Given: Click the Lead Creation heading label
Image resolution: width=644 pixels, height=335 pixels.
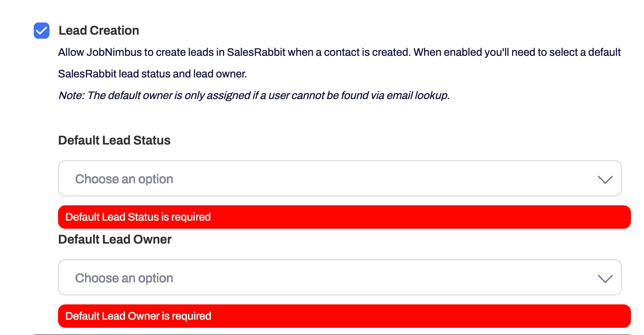Looking at the screenshot, I should tap(99, 31).
